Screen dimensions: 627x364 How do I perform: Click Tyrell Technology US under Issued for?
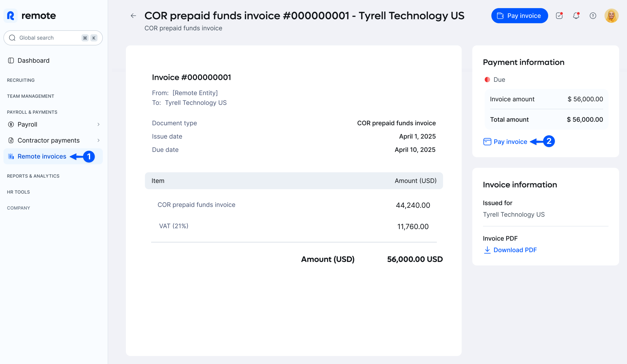click(514, 214)
